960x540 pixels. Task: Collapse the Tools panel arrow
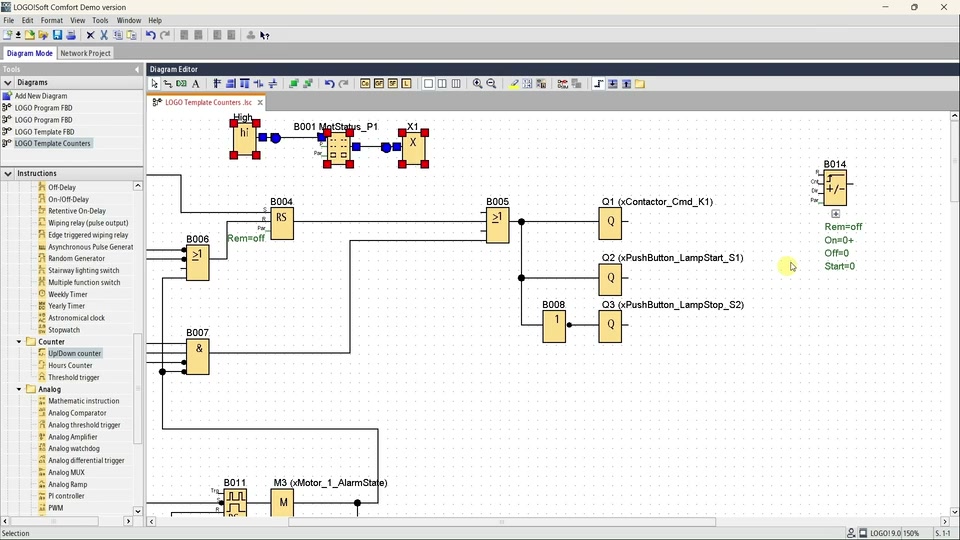(x=137, y=69)
